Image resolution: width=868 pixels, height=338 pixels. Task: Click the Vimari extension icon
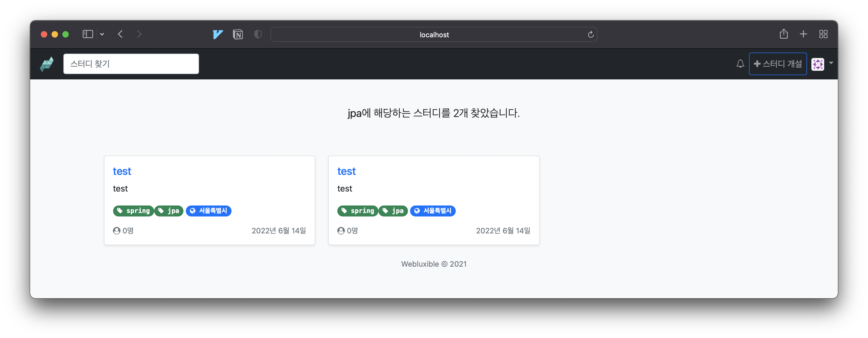click(218, 34)
